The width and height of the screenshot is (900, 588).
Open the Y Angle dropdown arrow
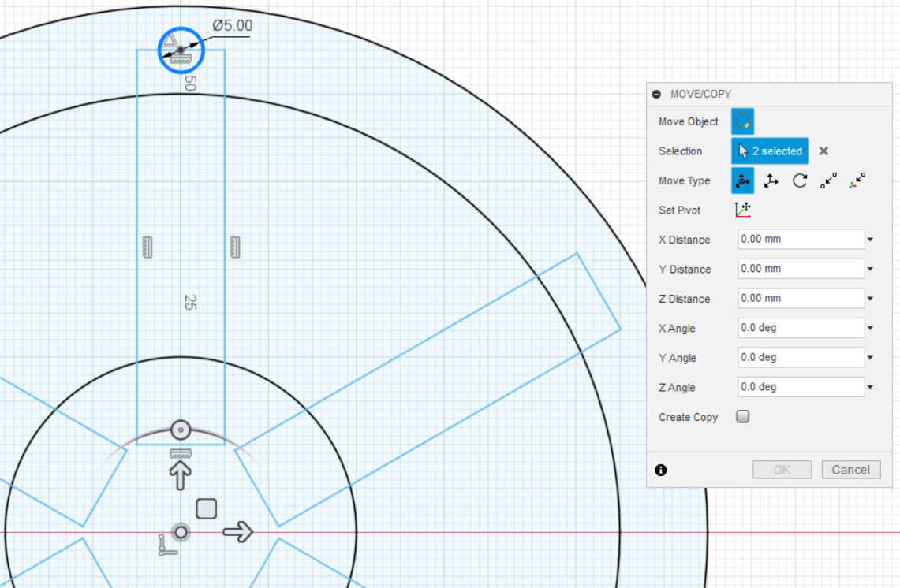coord(870,358)
